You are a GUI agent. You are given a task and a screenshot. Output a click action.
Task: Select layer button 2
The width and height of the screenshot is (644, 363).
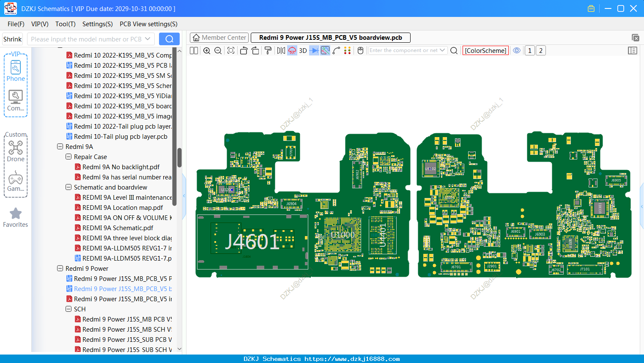tap(541, 50)
